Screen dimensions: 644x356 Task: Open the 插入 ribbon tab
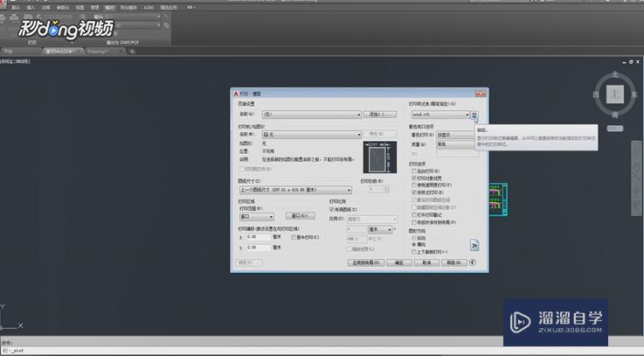click(31, 7)
